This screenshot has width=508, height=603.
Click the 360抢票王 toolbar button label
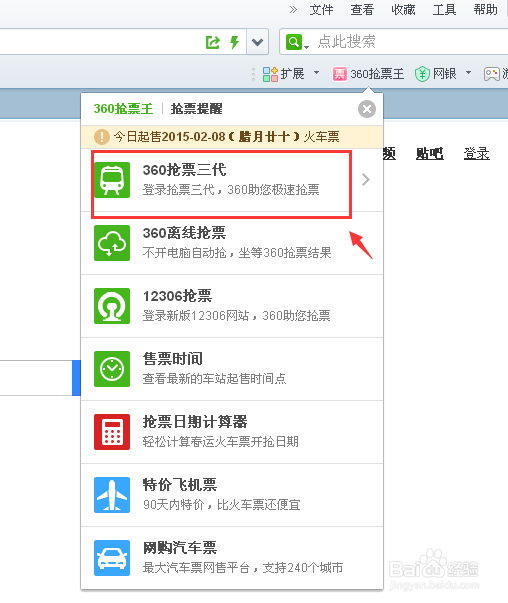coord(377,74)
